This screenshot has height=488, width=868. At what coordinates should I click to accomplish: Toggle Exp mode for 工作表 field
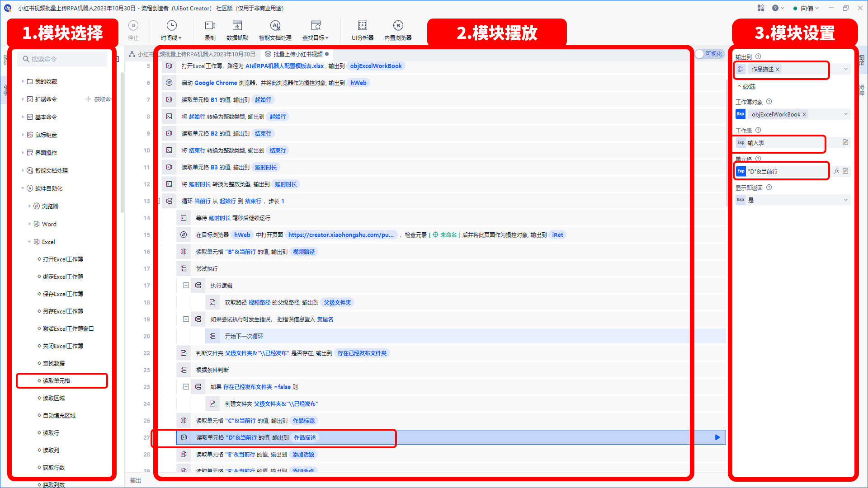click(741, 142)
